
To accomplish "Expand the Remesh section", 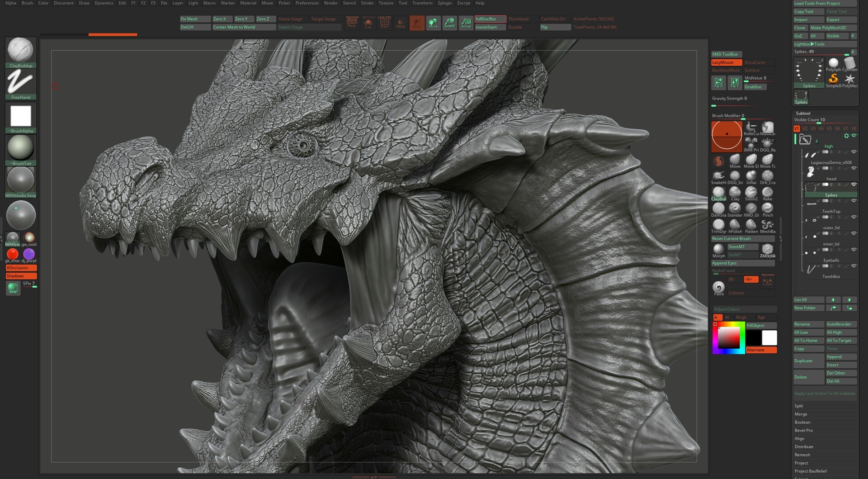I will pos(802,455).
